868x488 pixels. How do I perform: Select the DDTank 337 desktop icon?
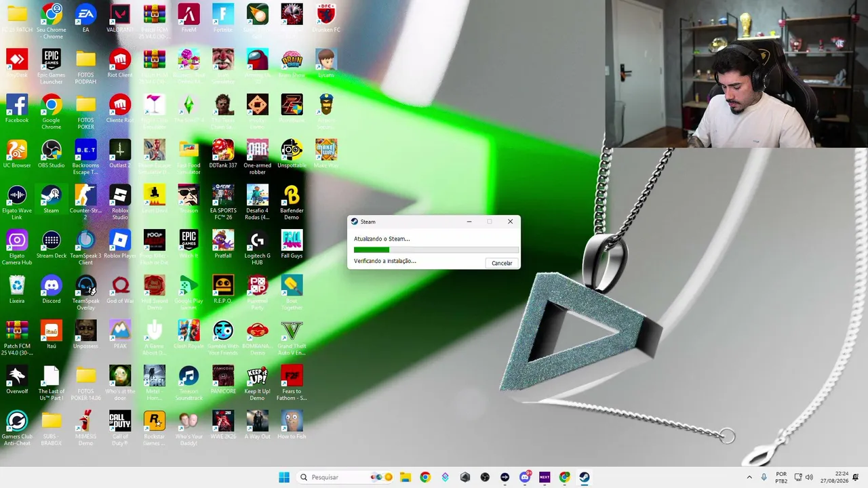[x=223, y=155]
